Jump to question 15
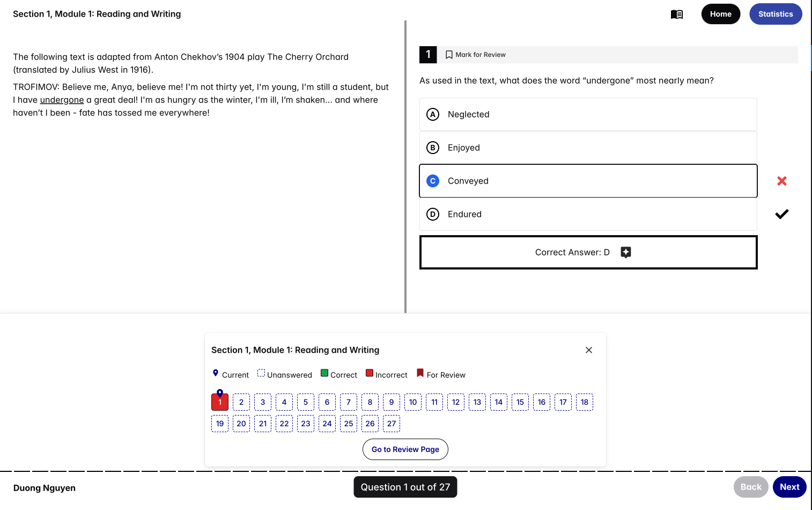Image resolution: width=812 pixels, height=510 pixels. (x=520, y=402)
